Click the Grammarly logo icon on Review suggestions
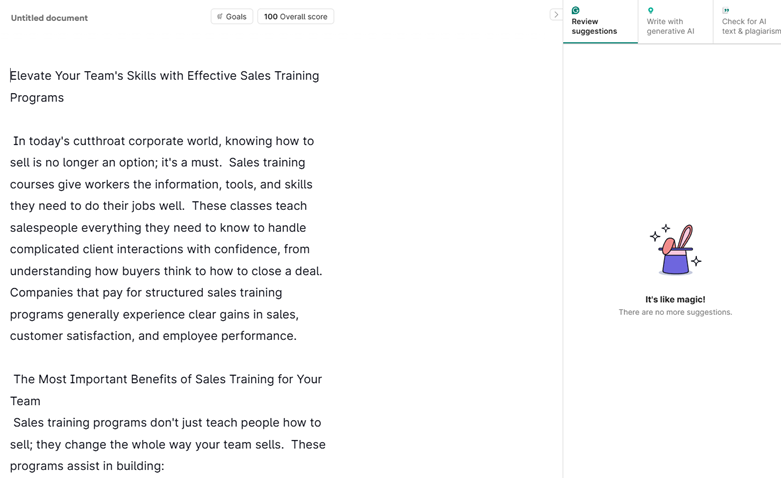This screenshot has height=478, width=781. point(576,11)
